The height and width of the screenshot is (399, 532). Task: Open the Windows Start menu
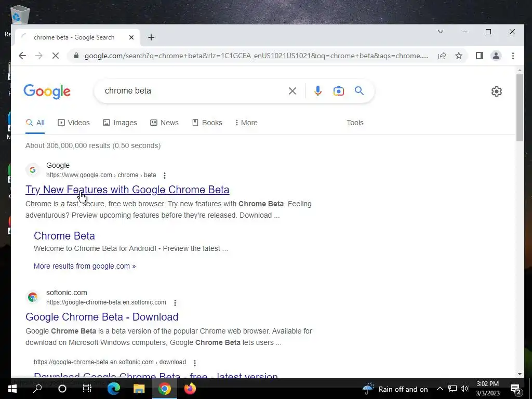(12, 389)
